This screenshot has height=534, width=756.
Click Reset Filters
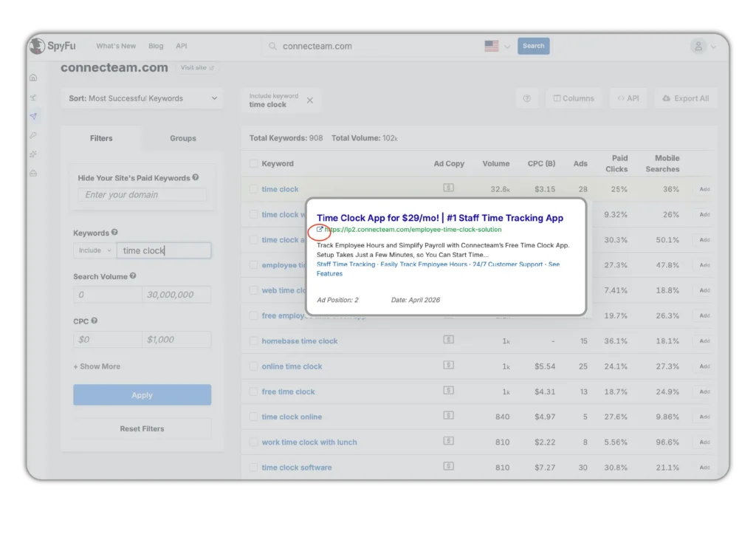(x=142, y=429)
